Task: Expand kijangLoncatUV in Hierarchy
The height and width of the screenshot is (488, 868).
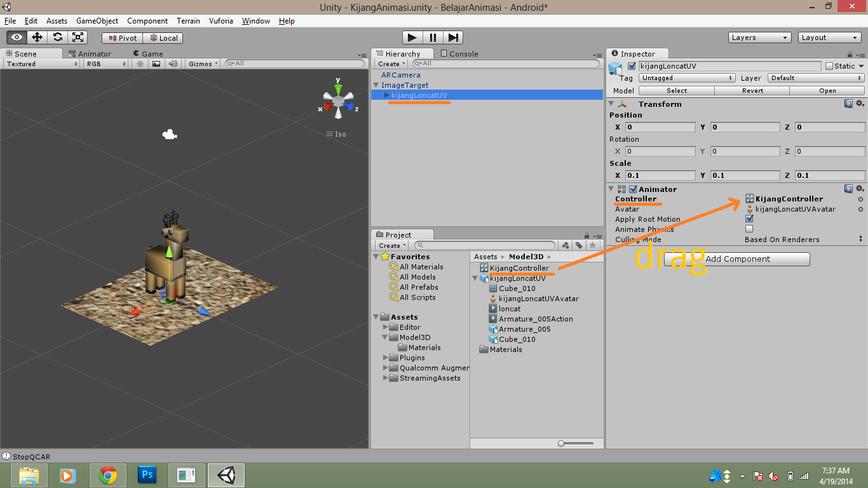Action: coord(386,95)
